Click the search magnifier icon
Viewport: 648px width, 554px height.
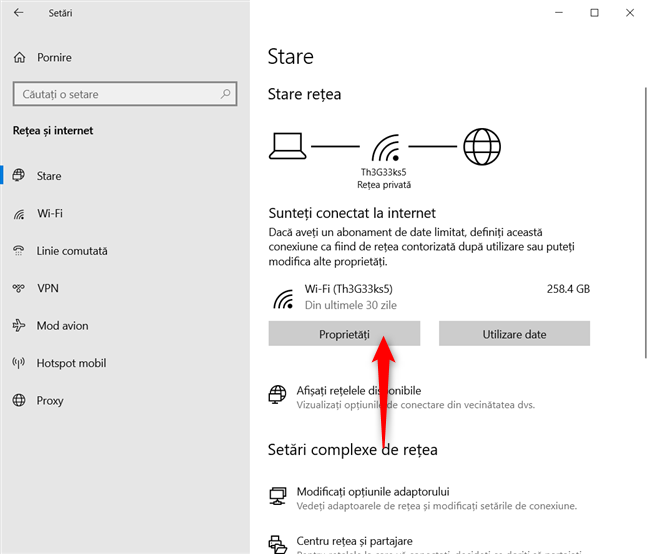tap(226, 95)
